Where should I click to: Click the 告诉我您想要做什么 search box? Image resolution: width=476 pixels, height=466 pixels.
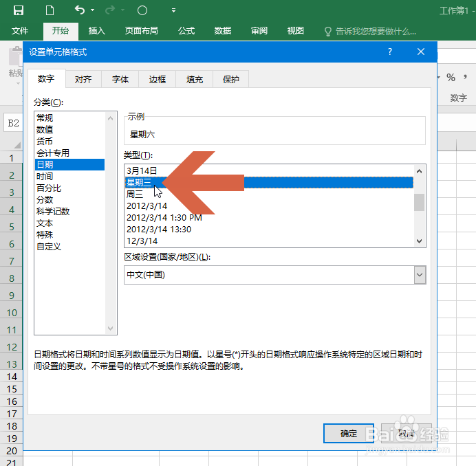pos(376,31)
